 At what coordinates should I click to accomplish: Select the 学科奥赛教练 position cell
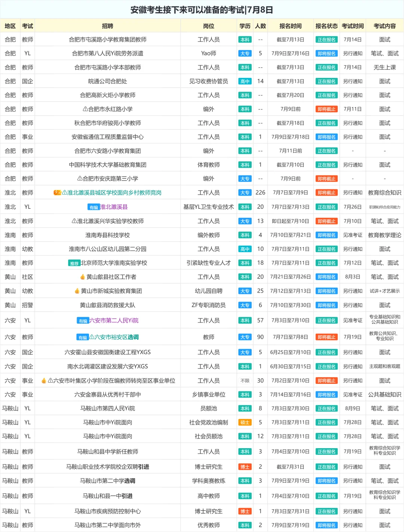tap(209, 481)
